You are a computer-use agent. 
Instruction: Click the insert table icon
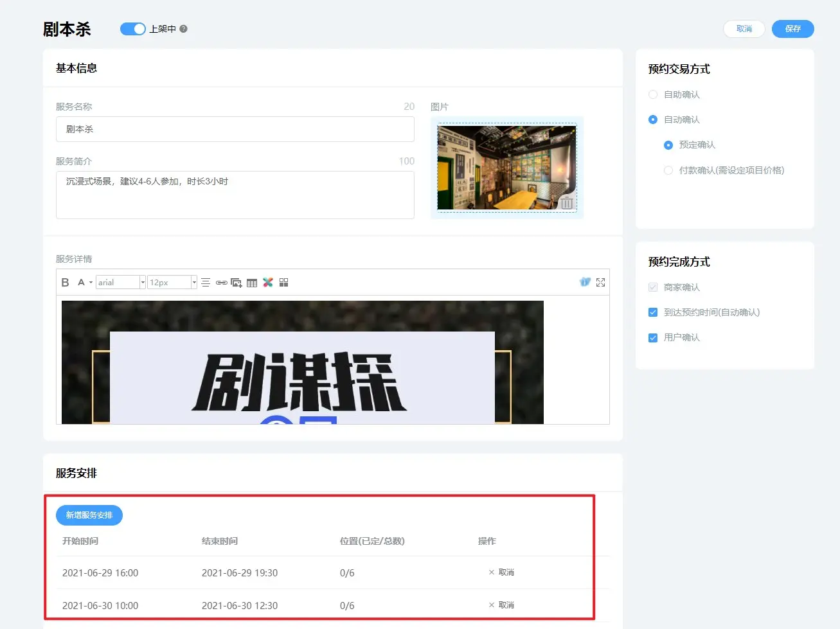point(252,283)
